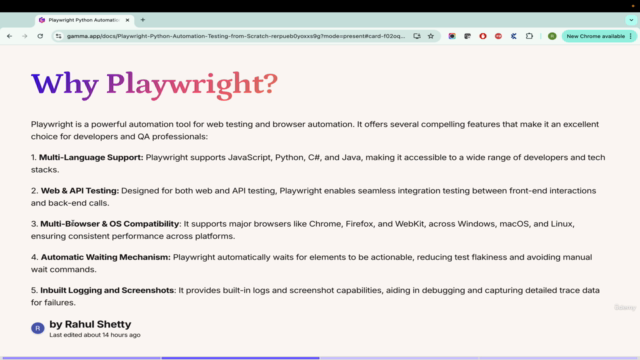
Task: Click the Why Playwright? heading
Action: tap(154, 84)
